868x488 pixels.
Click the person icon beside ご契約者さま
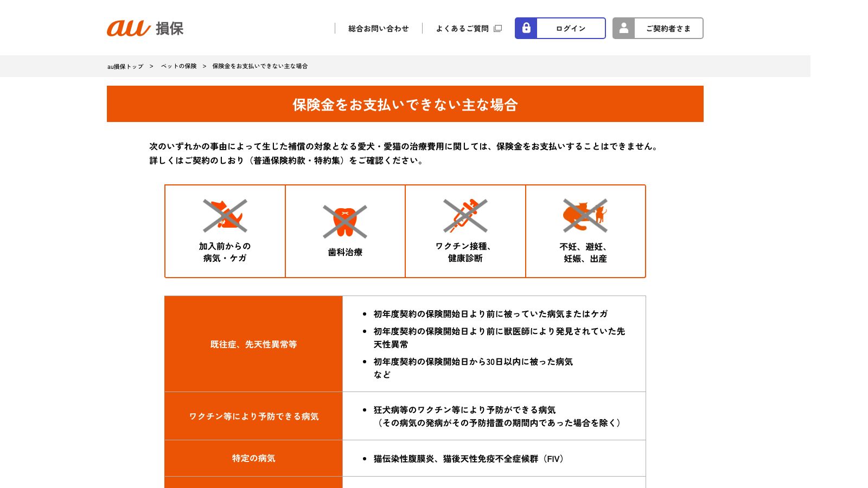click(x=624, y=28)
